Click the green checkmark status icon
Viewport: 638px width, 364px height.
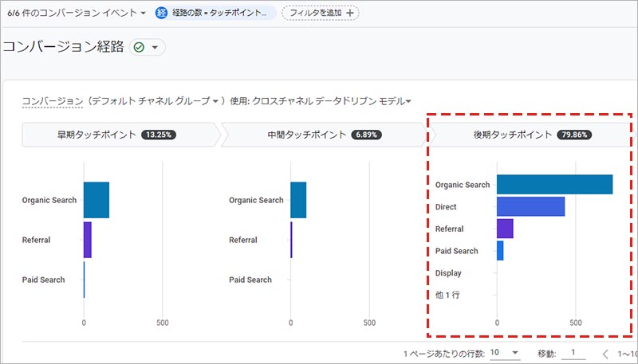pos(140,48)
